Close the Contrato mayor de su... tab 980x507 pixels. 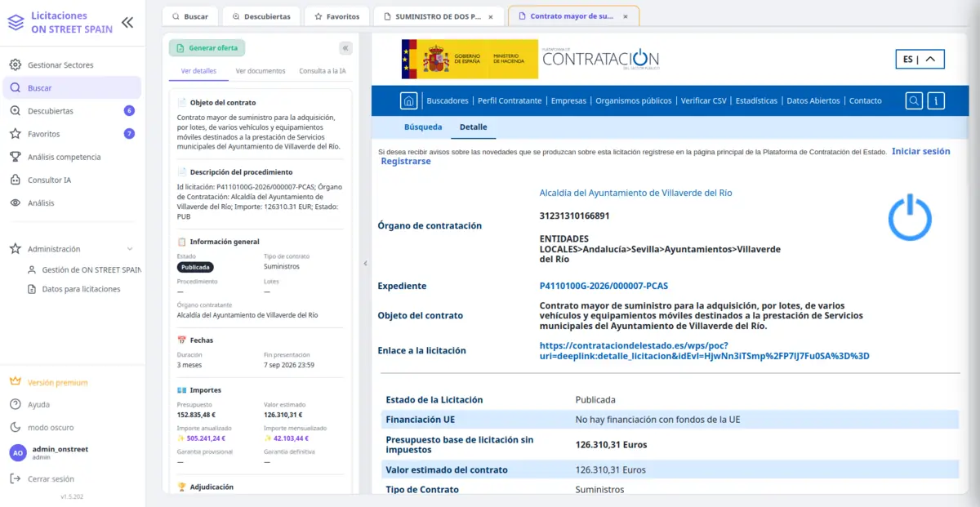(x=625, y=16)
